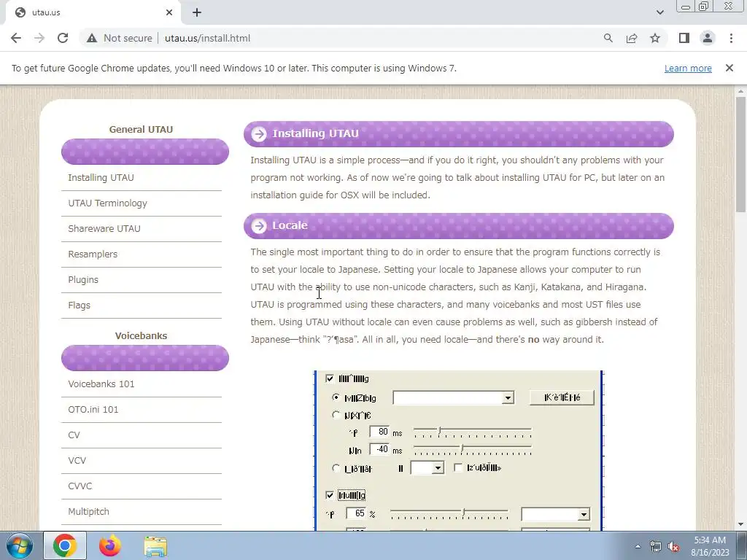Open the Plugins sidebar link
The height and width of the screenshot is (560, 747).
pyautogui.click(x=83, y=280)
